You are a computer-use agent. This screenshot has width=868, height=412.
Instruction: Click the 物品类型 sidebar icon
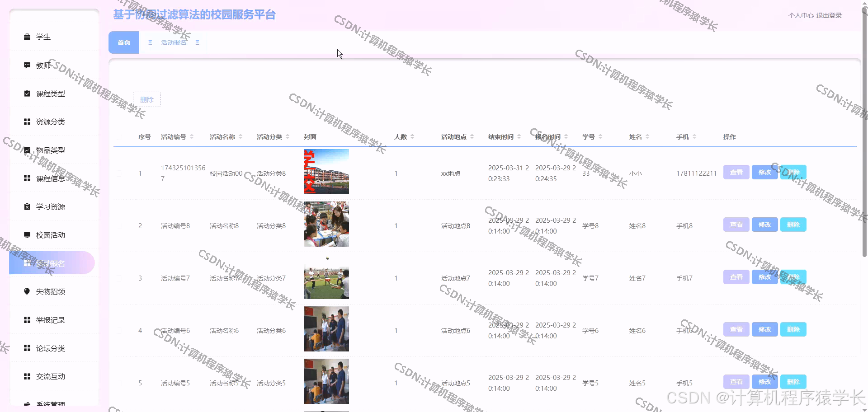pos(27,150)
